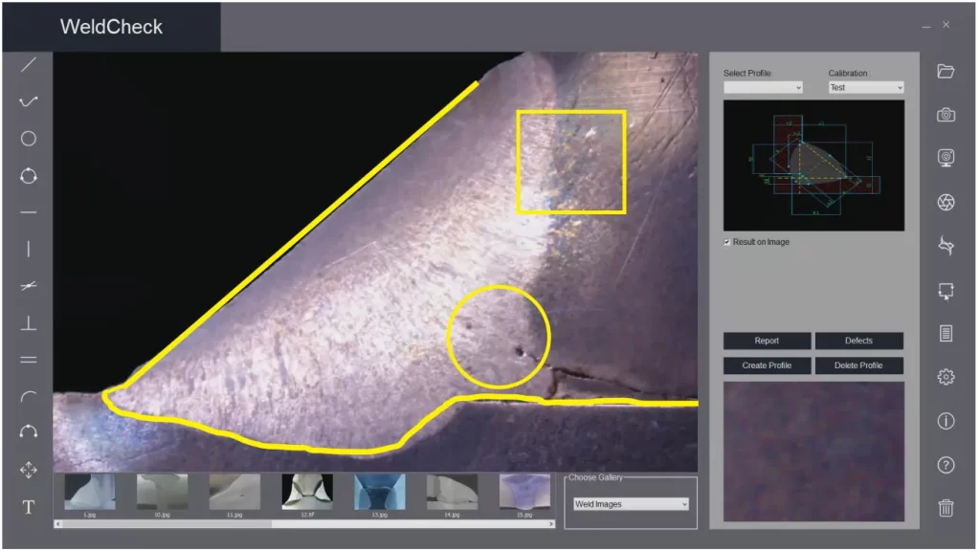The image size is (980, 552).
Task: Select the move/pan arrows tool
Action: (x=28, y=470)
